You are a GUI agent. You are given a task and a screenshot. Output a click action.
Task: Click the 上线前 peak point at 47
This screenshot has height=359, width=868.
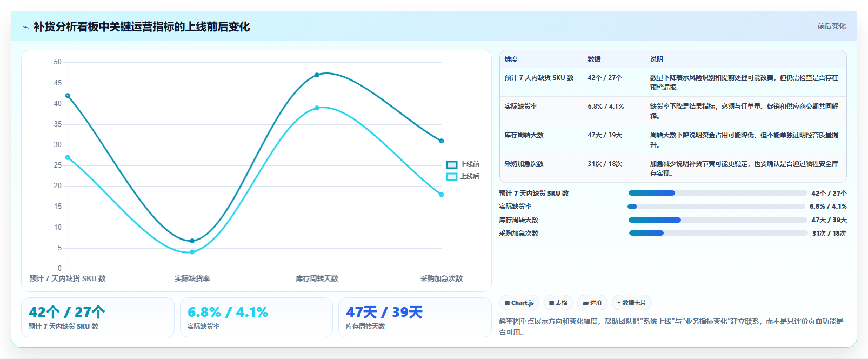[317, 75]
